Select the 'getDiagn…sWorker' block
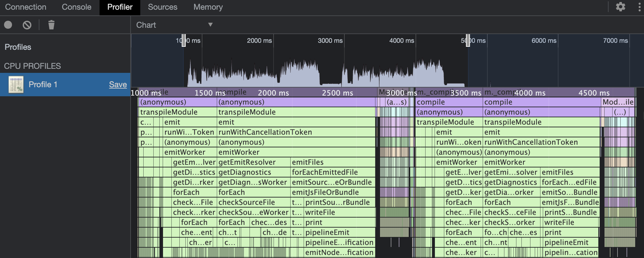Image resolution: width=644 pixels, height=258 pixels. (x=254, y=182)
